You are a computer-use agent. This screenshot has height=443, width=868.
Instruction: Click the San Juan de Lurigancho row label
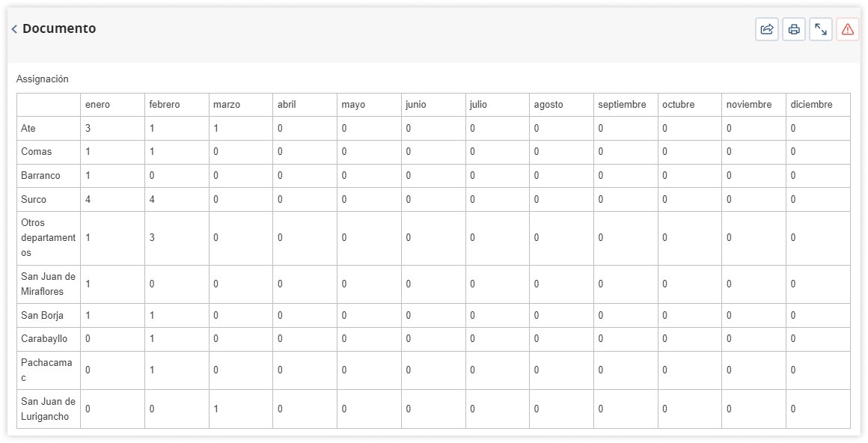coord(48,409)
